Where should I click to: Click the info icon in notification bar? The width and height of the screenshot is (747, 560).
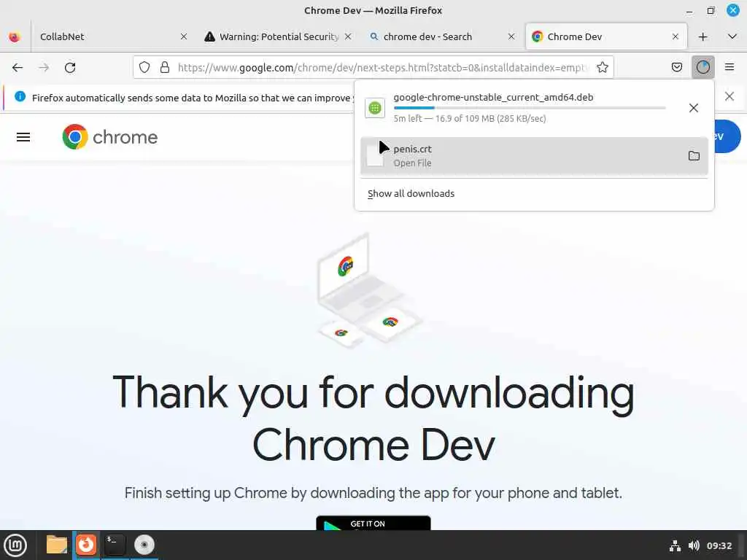point(20,97)
